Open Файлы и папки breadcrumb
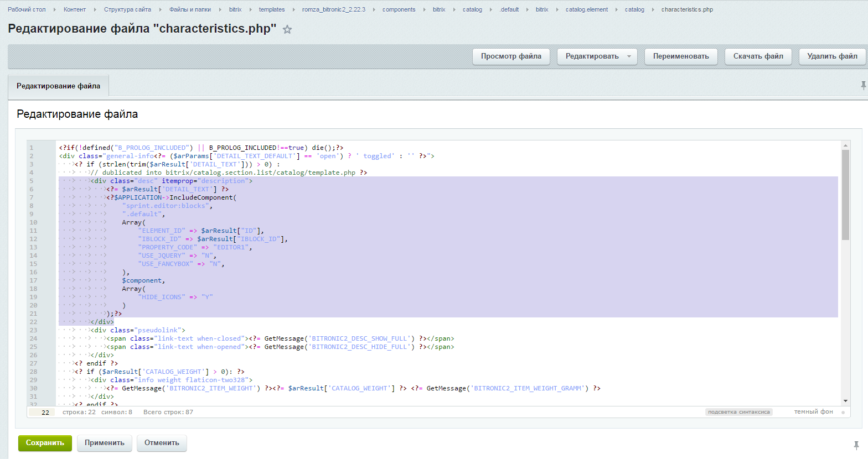This screenshot has width=868, height=459. (190, 9)
